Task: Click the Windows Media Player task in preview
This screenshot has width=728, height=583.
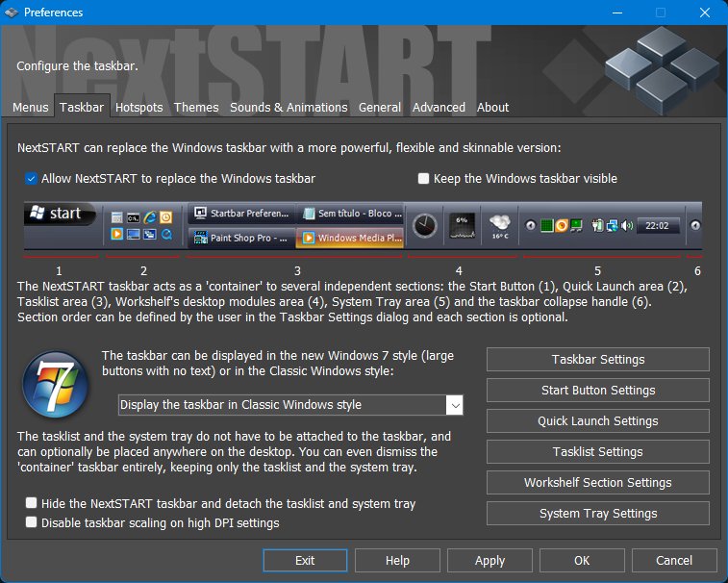Action: [x=349, y=238]
